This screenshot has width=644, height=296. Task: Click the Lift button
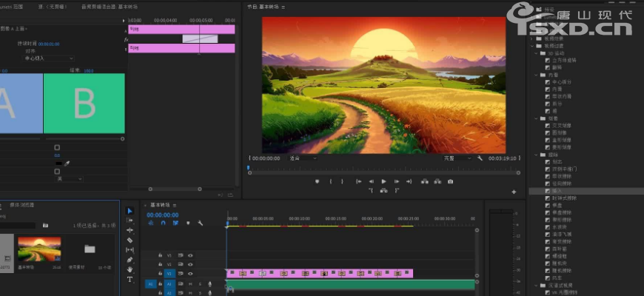tap(425, 181)
